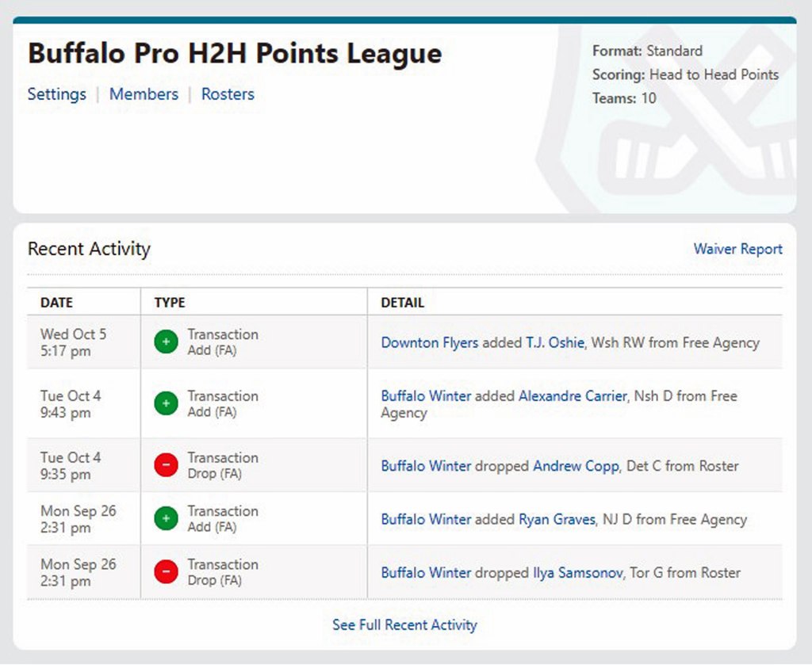Open the Waiver Report
The image size is (812, 668).
pyautogui.click(x=737, y=249)
